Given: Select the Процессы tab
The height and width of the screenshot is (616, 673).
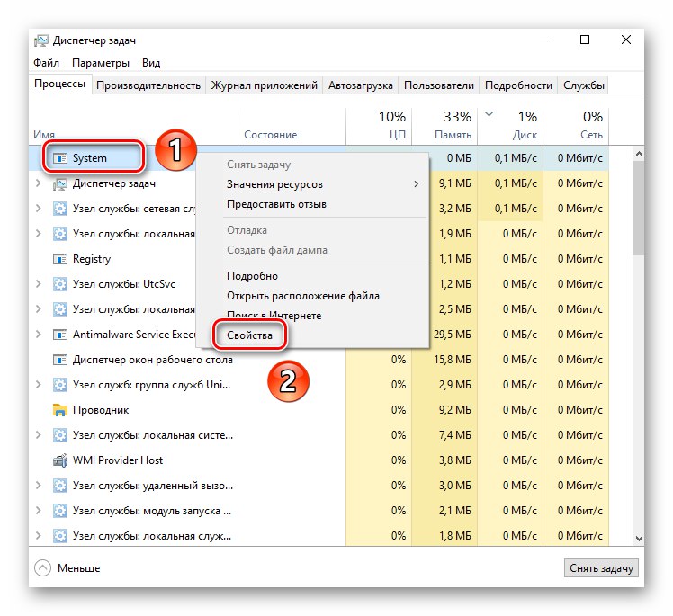Looking at the screenshot, I should click(60, 84).
